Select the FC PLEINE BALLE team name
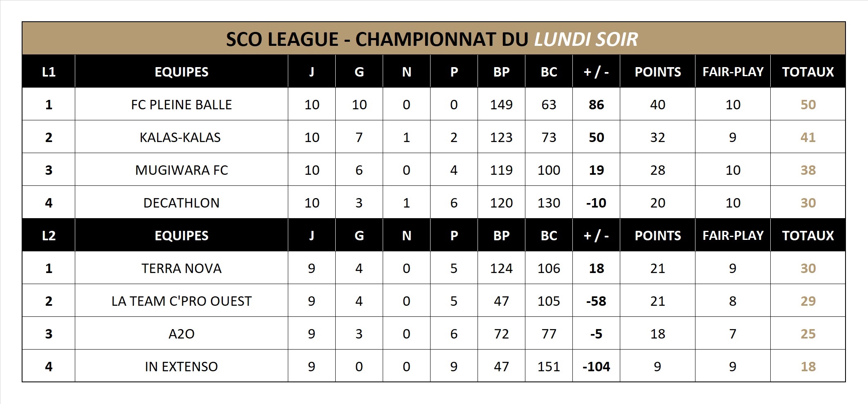Image resolution: width=868 pixels, height=404 pixels. 181,105
